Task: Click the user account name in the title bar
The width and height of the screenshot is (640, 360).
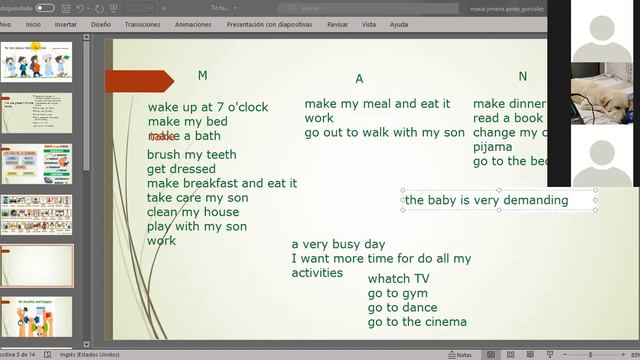Action: pyautogui.click(x=507, y=9)
